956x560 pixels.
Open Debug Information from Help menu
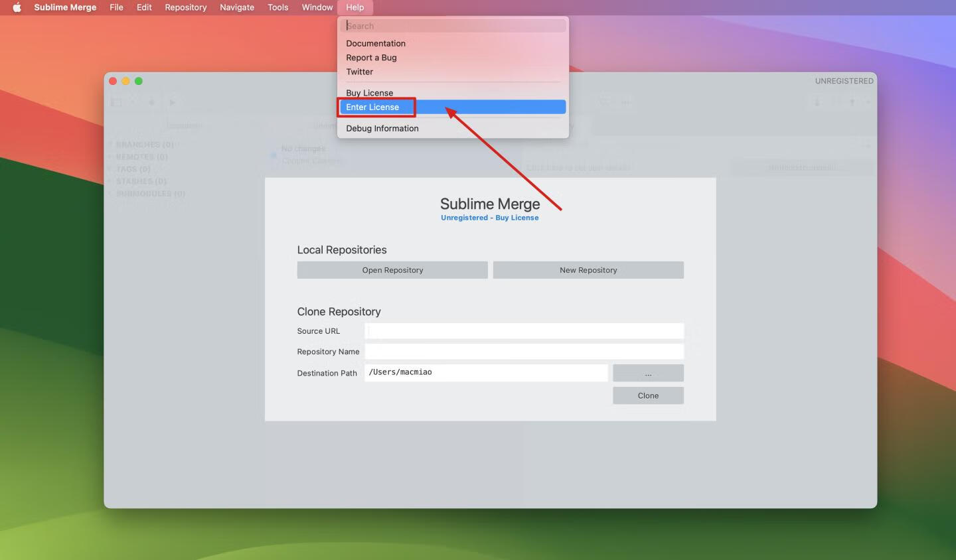(x=453, y=128)
